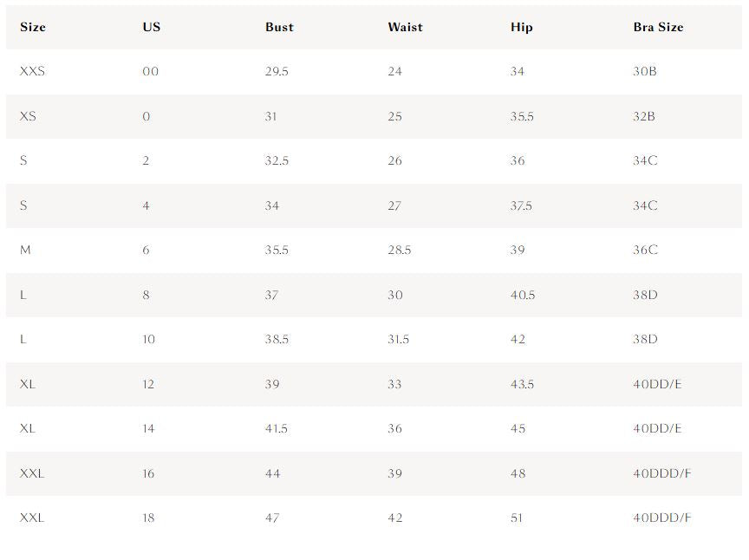Click the Size column header
The image size is (749, 560).
(32, 27)
